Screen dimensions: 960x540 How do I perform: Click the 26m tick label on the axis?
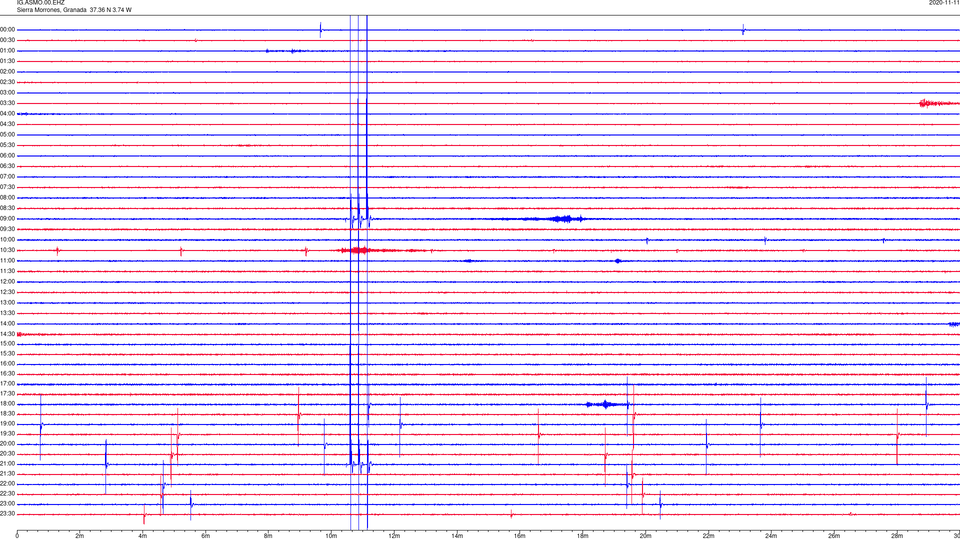(834, 536)
